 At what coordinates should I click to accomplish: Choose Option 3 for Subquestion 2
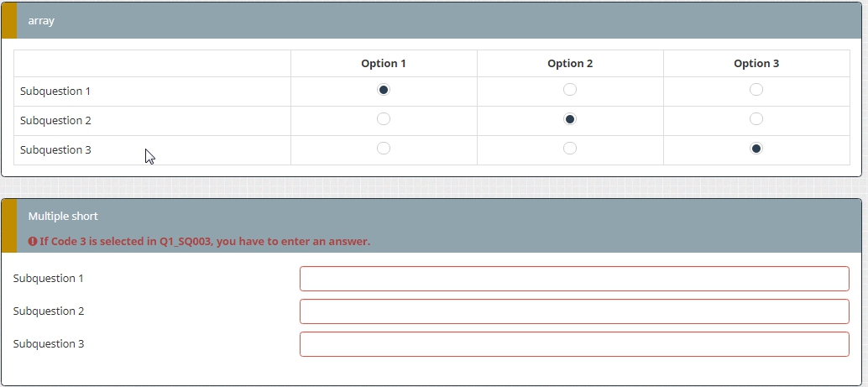[756, 119]
